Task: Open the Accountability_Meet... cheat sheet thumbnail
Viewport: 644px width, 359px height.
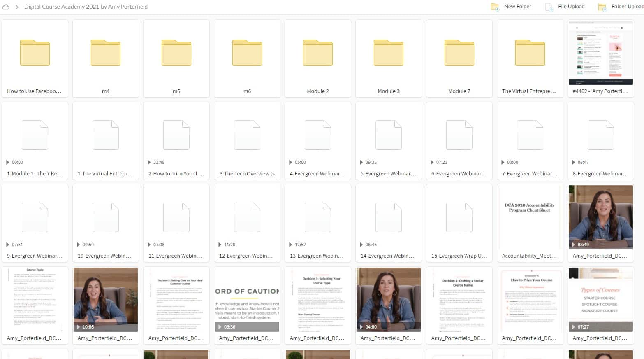Action: pos(530,217)
